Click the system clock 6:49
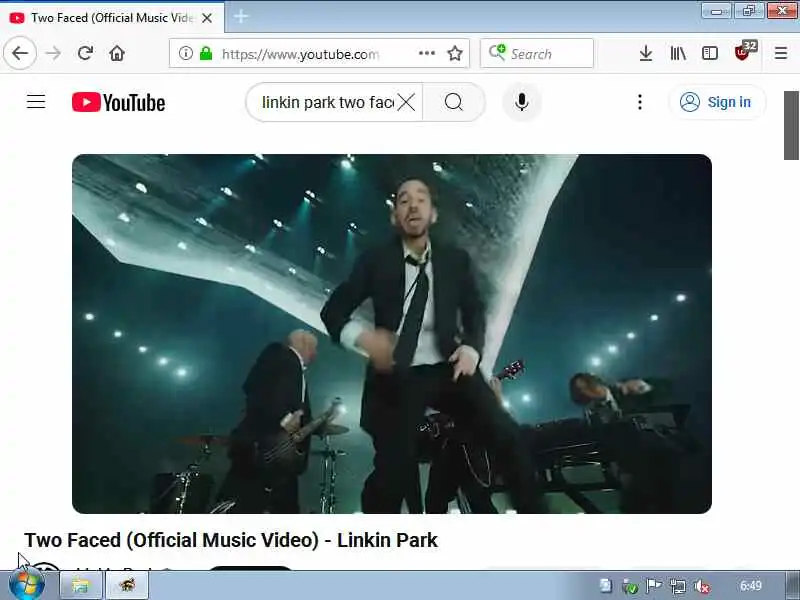 coord(751,585)
